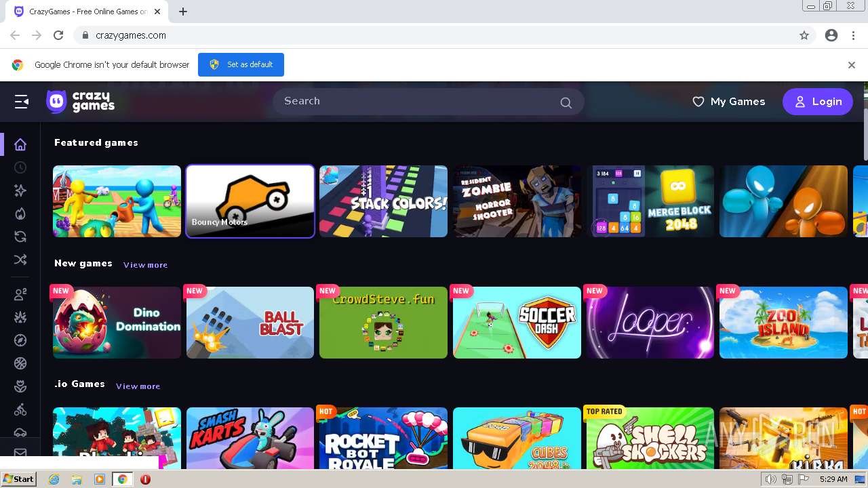
Task: Open the CrowdSteve.fun game
Action: (x=384, y=323)
